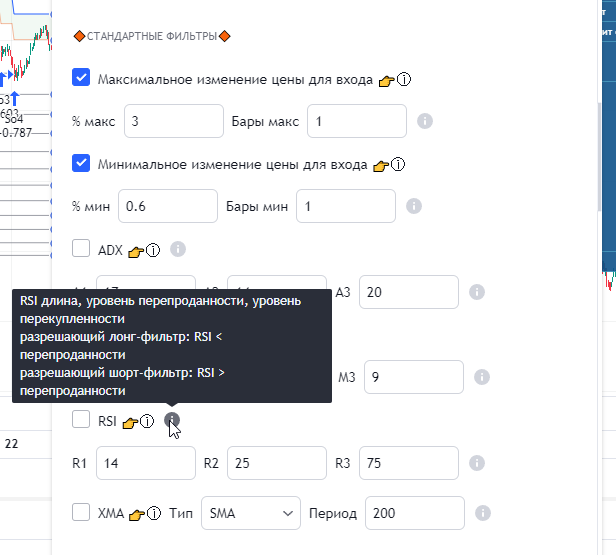Image resolution: width=616 pixels, height=555 pixels.
Task: Click the Бары макс input field
Action: click(x=357, y=121)
